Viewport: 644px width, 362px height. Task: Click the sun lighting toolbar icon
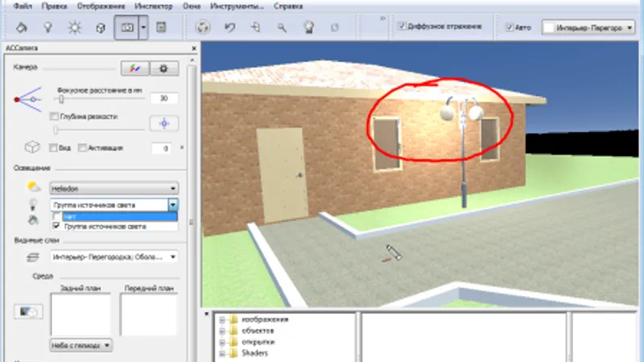[x=74, y=27]
